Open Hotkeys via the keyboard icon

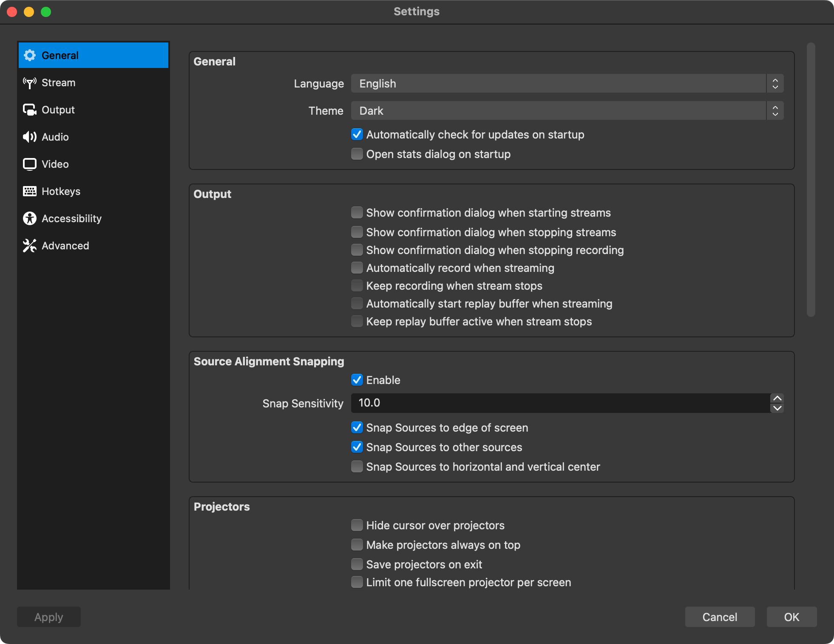(30, 191)
